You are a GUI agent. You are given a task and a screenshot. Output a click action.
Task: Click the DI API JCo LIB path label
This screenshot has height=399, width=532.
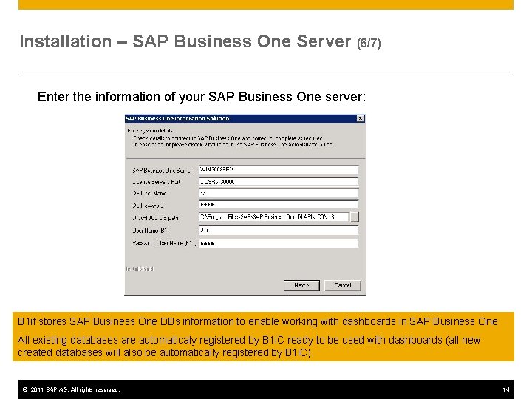tap(155, 218)
